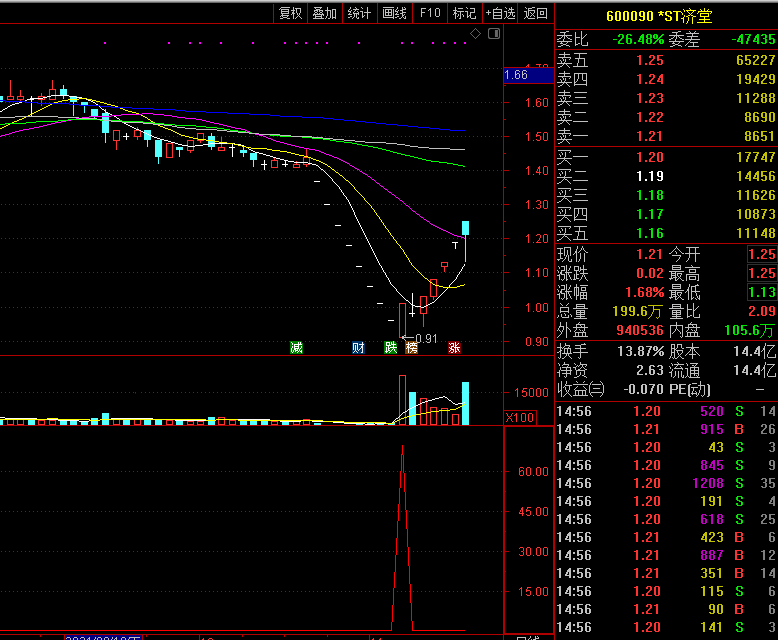
Task: Click 委差 value -47435
Action: [x=753, y=39]
